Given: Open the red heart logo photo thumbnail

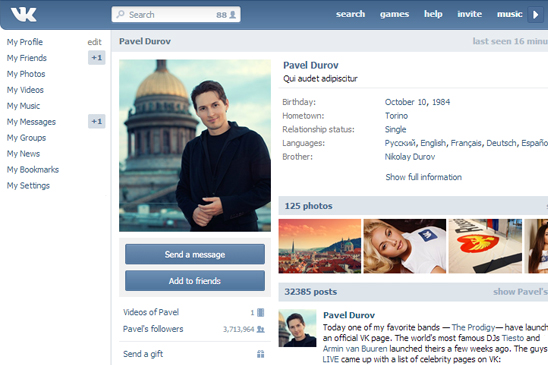Looking at the screenshot, I should coord(485,246).
